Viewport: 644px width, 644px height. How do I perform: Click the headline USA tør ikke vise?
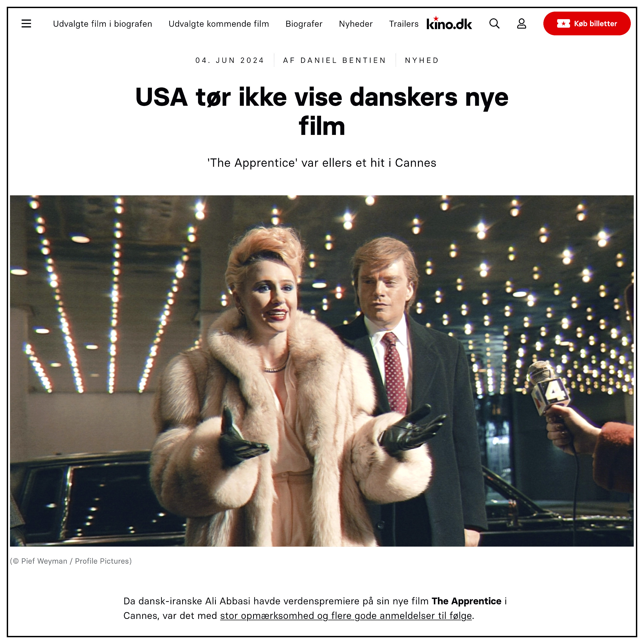pos(322,111)
